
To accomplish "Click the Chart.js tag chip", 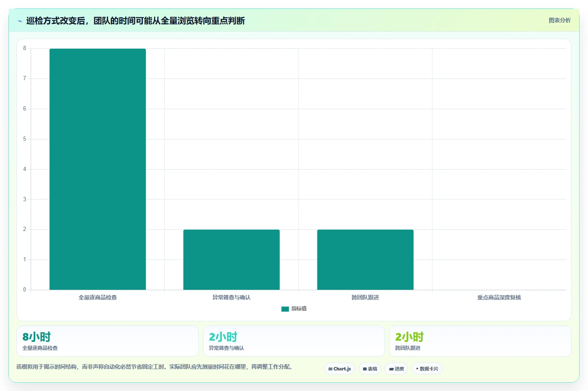I will tap(340, 369).
